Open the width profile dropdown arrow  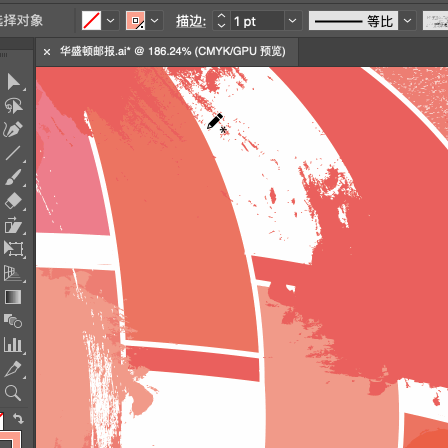click(407, 21)
